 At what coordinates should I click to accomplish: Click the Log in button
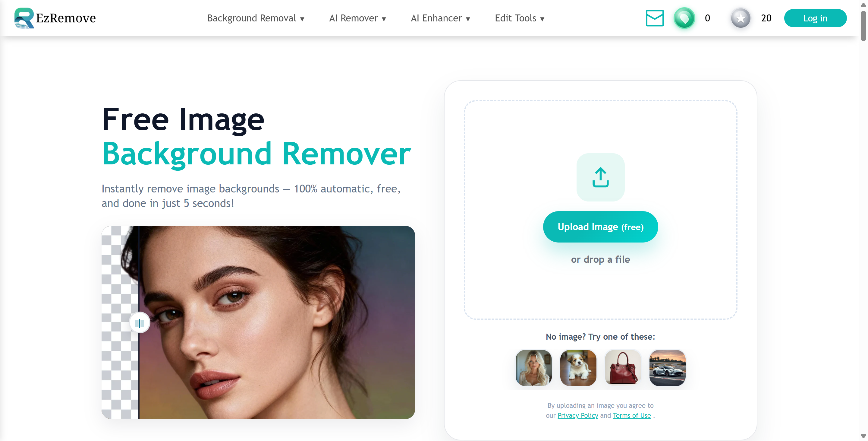click(815, 18)
